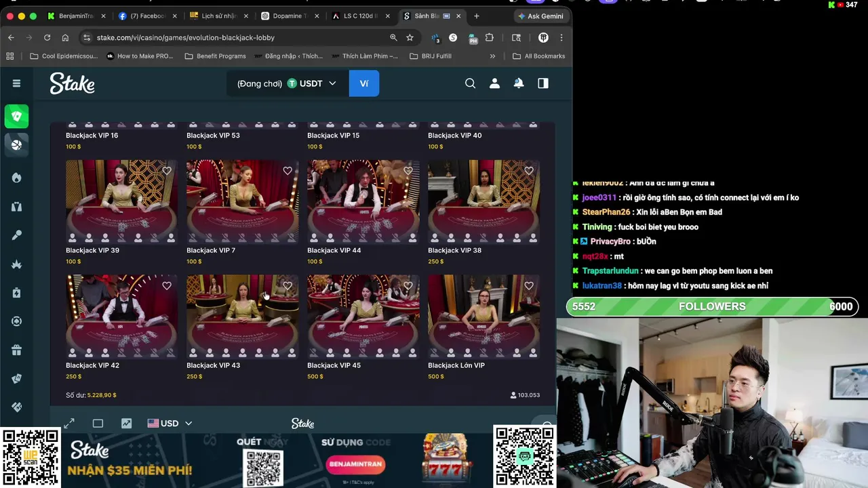Open Cool Epidemicsound bookmark folder
868x488 pixels.
[x=64, y=56]
